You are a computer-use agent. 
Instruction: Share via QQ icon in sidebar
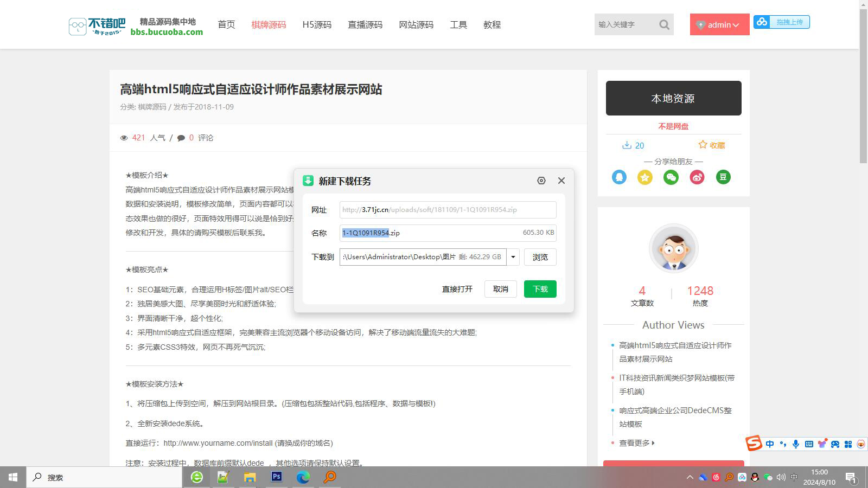click(x=619, y=177)
